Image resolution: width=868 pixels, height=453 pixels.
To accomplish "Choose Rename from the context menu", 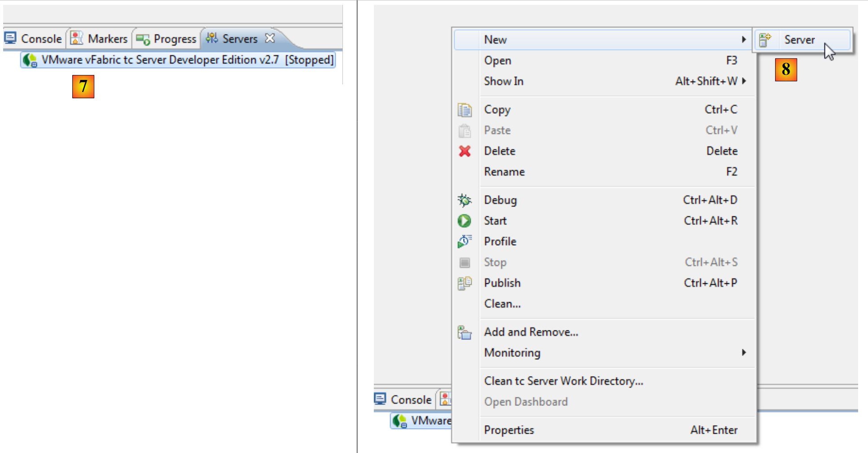I will (504, 172).
